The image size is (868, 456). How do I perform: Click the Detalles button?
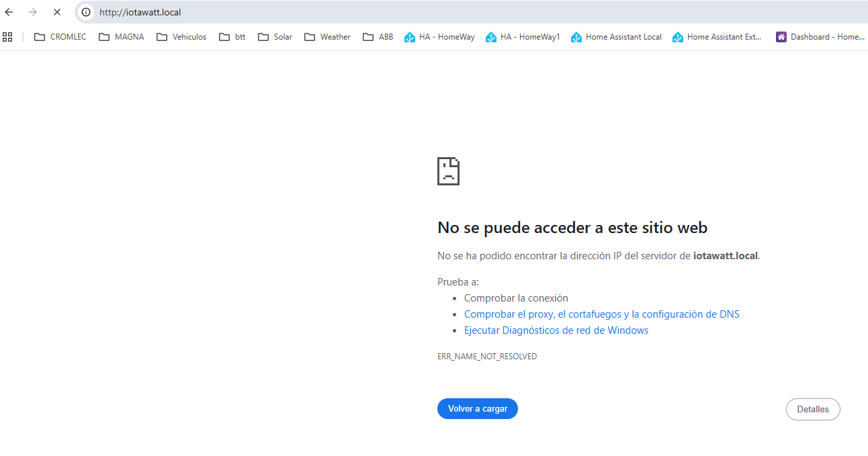812,409
